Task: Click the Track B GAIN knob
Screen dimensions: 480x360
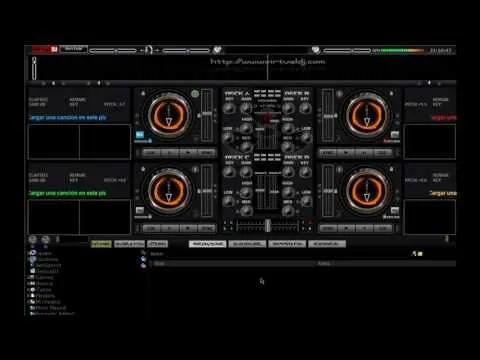Action: (288, 108)
